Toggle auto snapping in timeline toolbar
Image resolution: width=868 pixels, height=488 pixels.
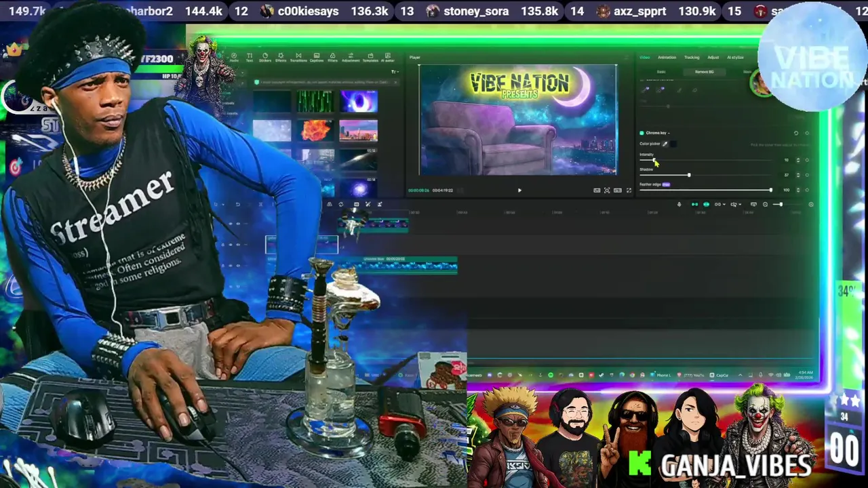(706, 204)
